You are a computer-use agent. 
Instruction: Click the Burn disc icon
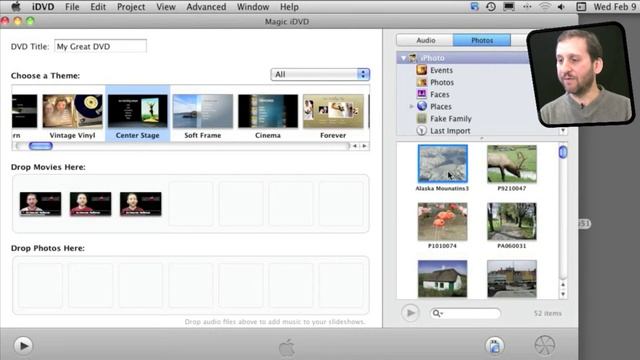coord(545,346)
